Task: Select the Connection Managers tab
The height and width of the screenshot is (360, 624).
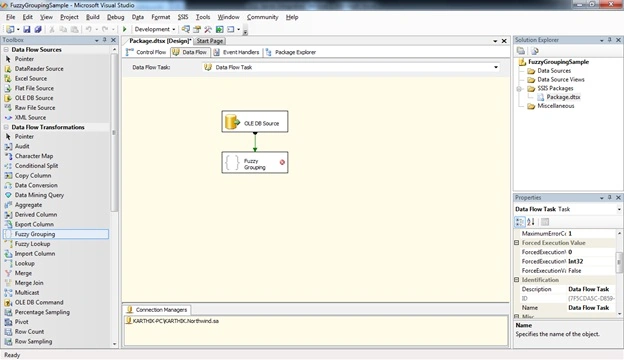Action: [157, 310]
